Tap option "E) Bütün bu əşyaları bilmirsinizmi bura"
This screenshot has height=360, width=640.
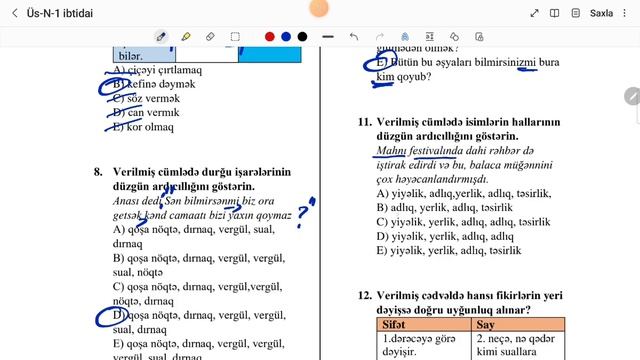click(468, 62)
